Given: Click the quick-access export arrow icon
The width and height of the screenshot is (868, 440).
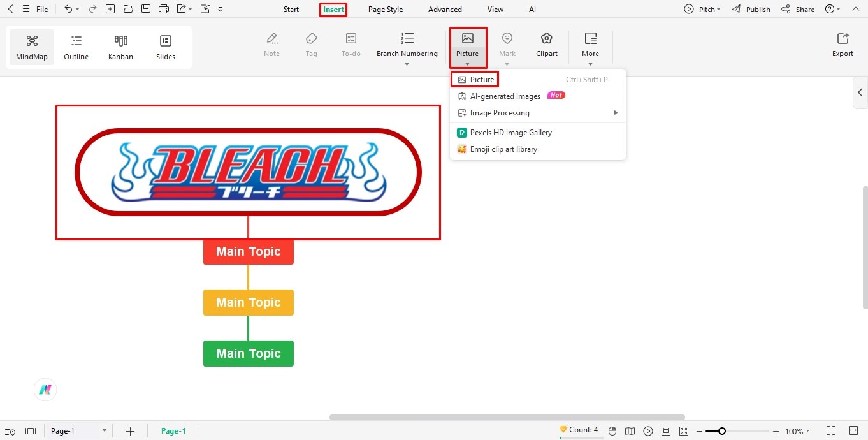Looking at the screenshot, I should [182, 10].
